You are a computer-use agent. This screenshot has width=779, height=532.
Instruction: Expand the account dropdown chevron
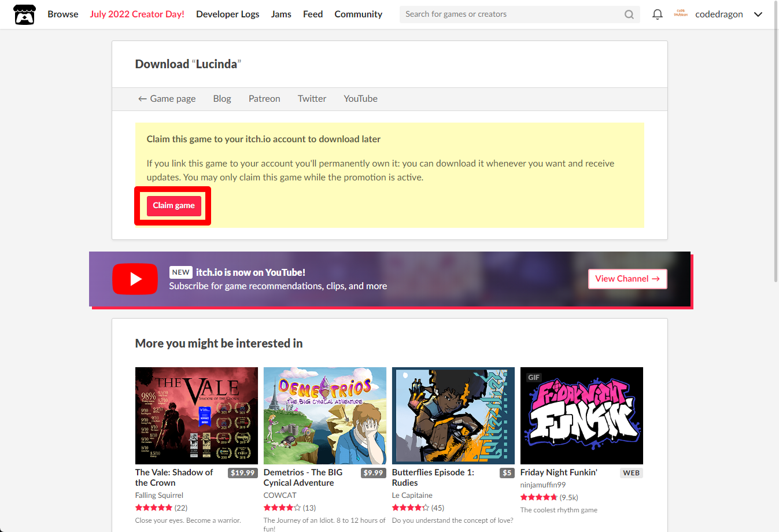pos(758,14)
